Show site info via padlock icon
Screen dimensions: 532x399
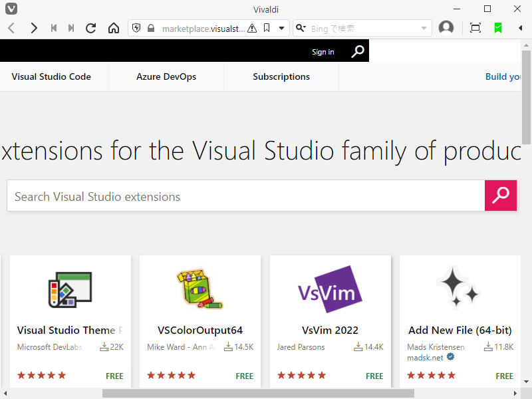[x=151, y=28]
